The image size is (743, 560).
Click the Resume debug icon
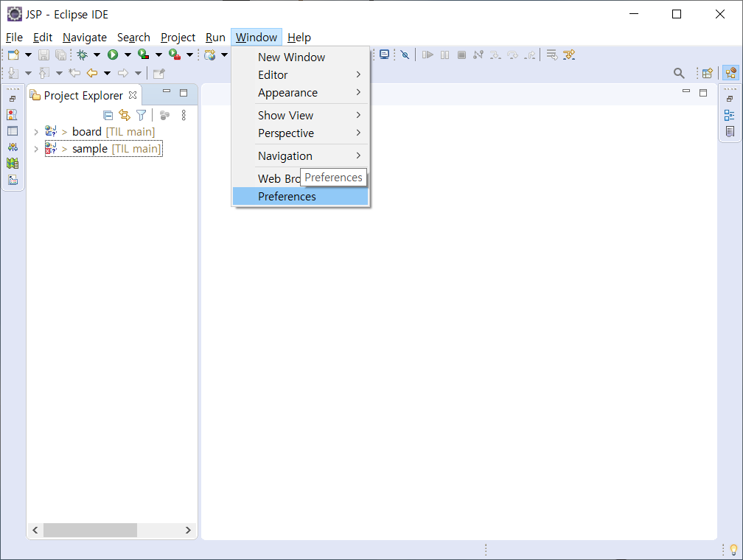click(x=428, y=55)
